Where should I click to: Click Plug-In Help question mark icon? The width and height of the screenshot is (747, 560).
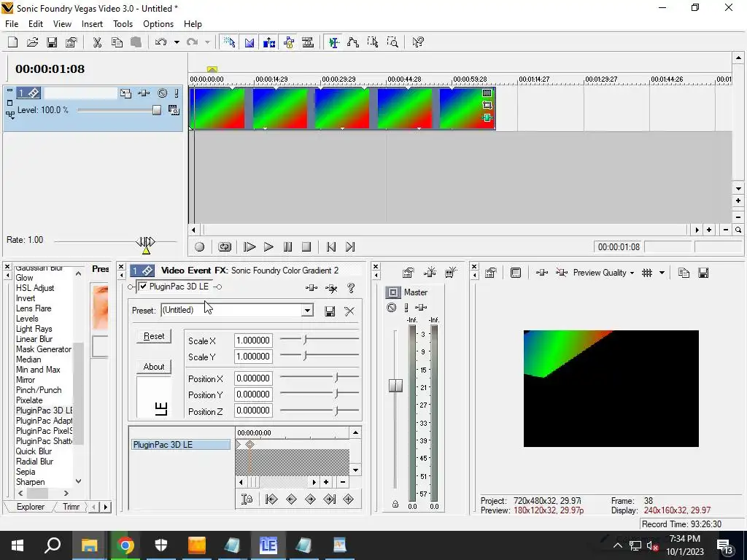tap(351, 287)
